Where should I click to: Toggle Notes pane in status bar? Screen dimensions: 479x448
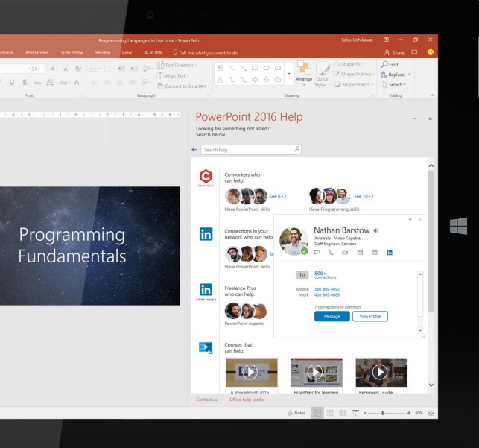pos(296,413)
